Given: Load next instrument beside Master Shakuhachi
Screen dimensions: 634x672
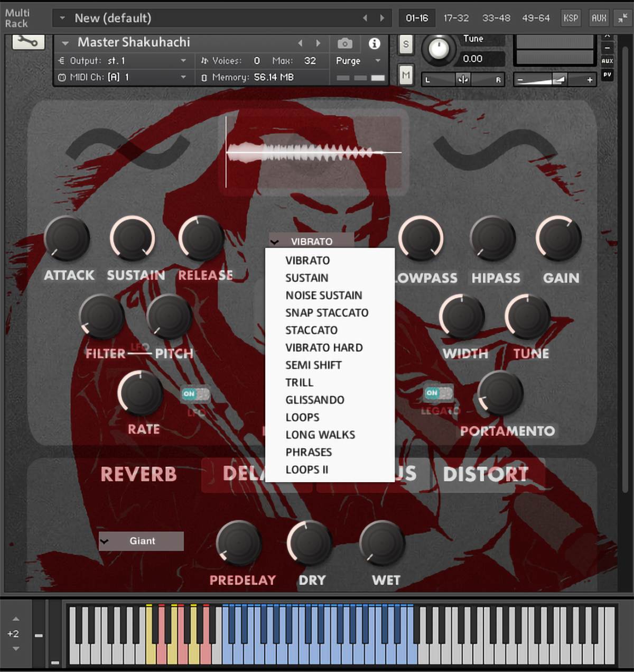Looking at the screenshot, I should (318, 43).
